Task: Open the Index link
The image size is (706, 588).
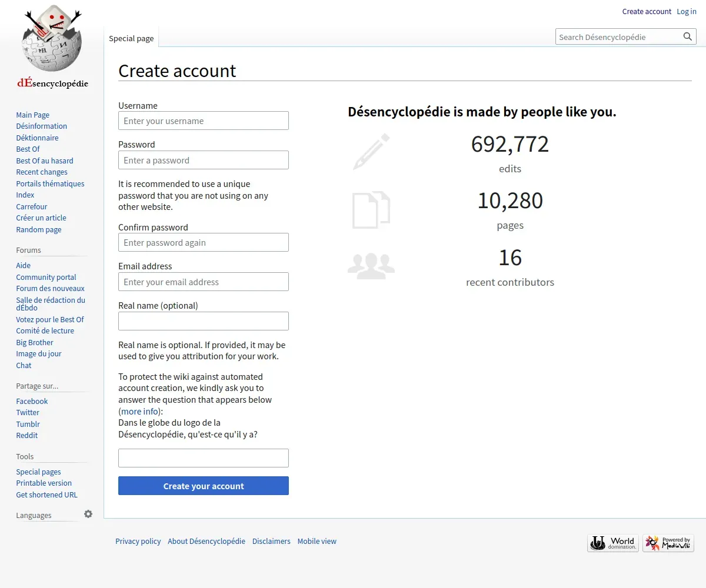Action: 25,195
